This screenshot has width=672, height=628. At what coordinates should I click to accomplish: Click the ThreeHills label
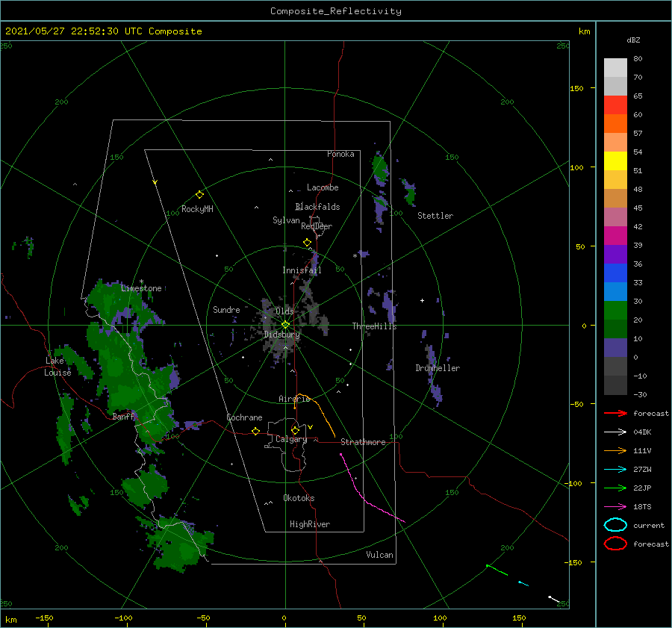click(x=375, y=326)
